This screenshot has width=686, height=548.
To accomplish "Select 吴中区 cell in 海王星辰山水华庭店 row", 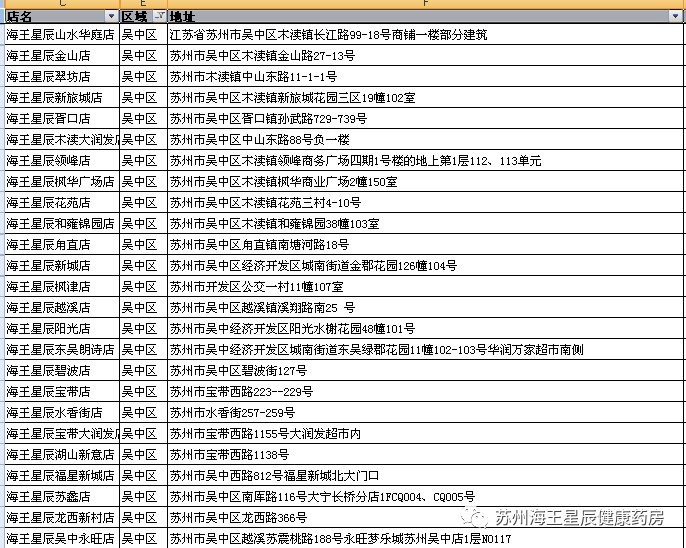I will pos(144,35).
